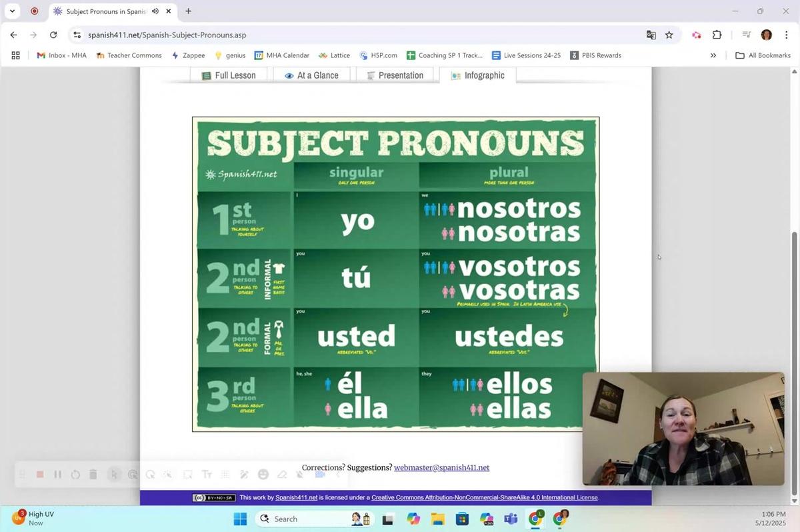Screen dimensions: 800x532
Task: Open the tab search dropdown arrow
Action: [x=12, y=11]
